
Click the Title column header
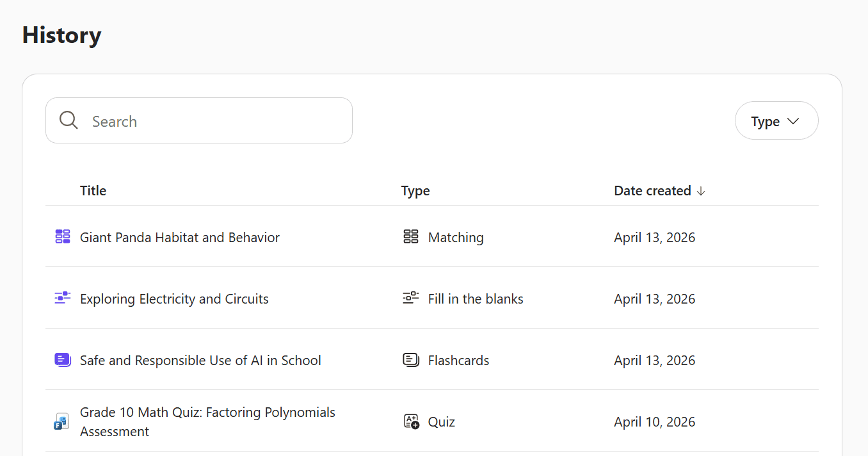pos(93,191)
